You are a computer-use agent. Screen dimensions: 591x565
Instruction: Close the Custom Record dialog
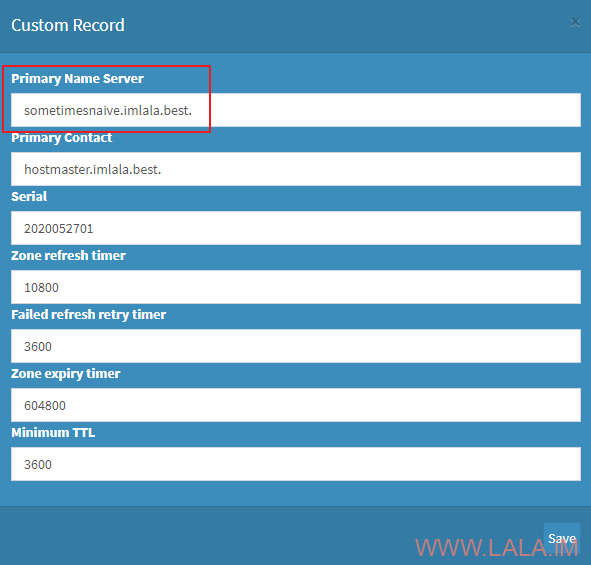pos(575,22)
